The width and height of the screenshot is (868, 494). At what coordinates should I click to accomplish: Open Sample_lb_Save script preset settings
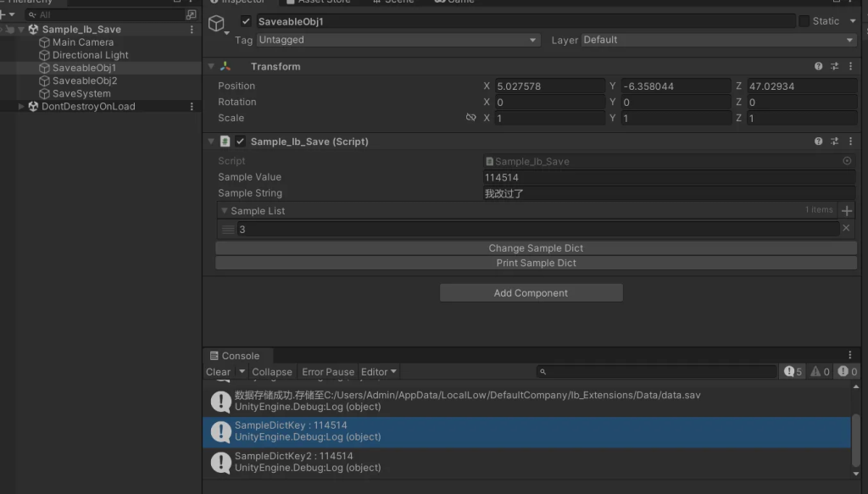[834, 142]
